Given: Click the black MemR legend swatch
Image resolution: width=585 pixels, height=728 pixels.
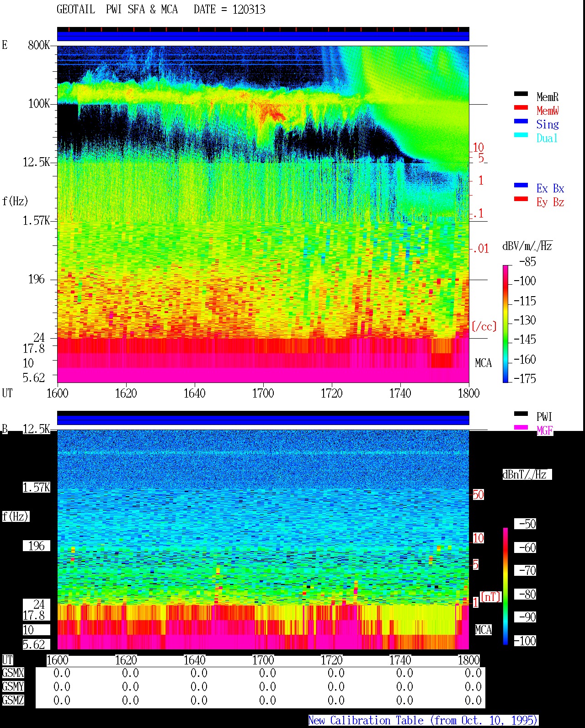Looking at the screenshot, I should (521, 94).
